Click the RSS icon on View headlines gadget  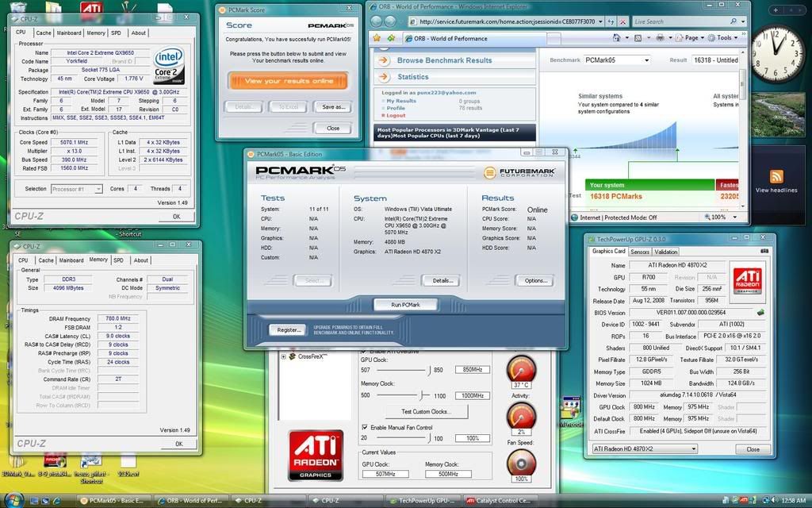[776, 176]
